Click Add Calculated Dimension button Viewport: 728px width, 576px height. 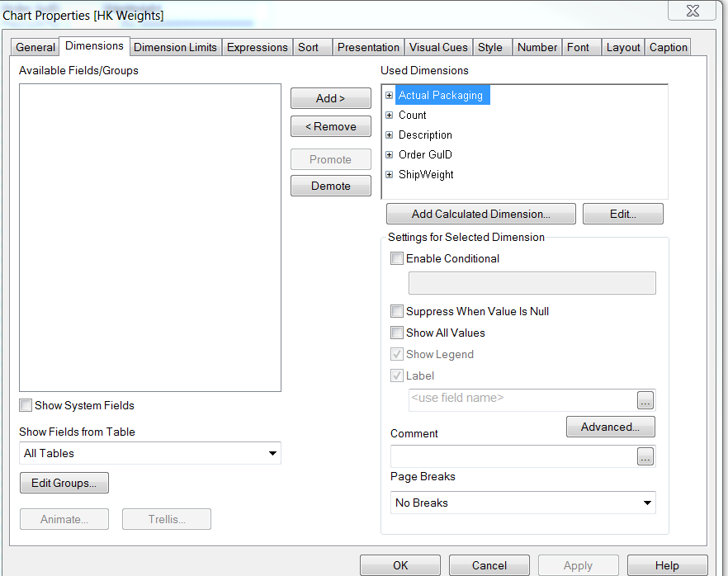point(481,214)
